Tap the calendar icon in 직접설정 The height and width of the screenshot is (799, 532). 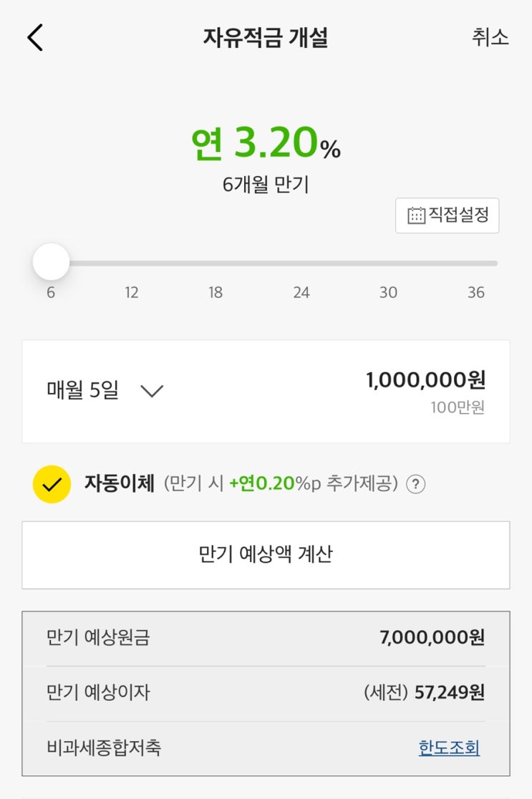pyautogui.click(x=416, y=216)
